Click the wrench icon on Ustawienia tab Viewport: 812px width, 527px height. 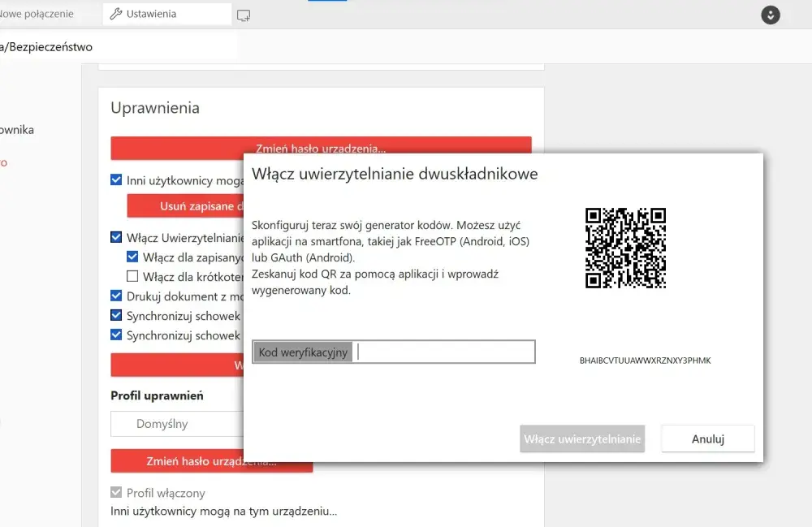(x=116, y=14)
